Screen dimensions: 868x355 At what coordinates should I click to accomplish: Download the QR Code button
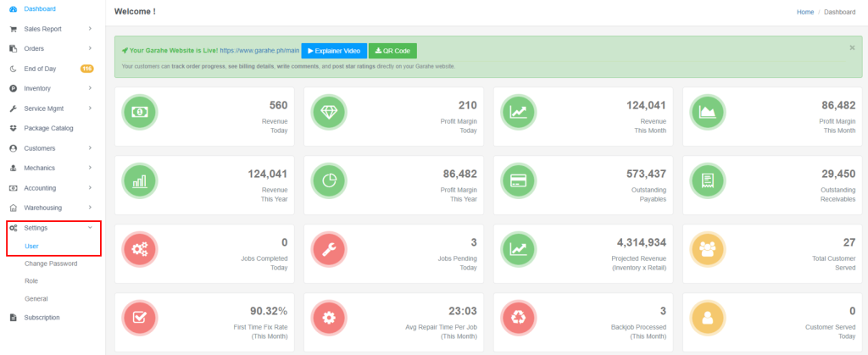pos(392,51)
